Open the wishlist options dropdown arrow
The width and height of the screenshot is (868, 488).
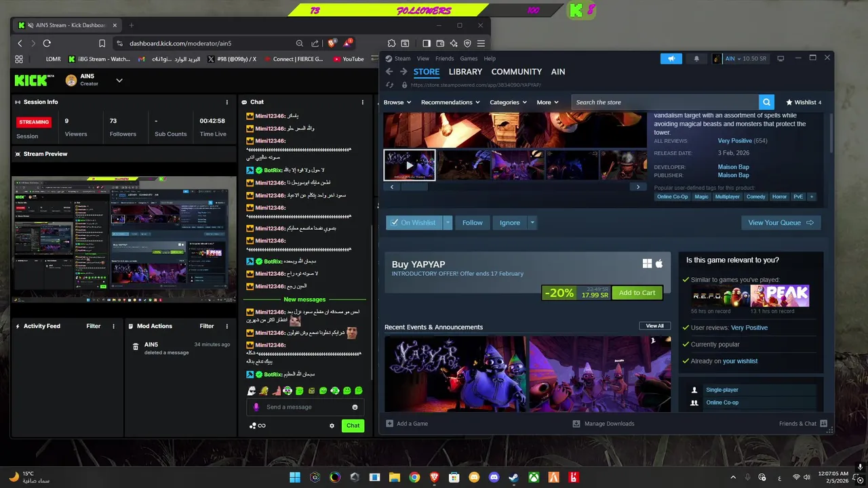(448, 222)
